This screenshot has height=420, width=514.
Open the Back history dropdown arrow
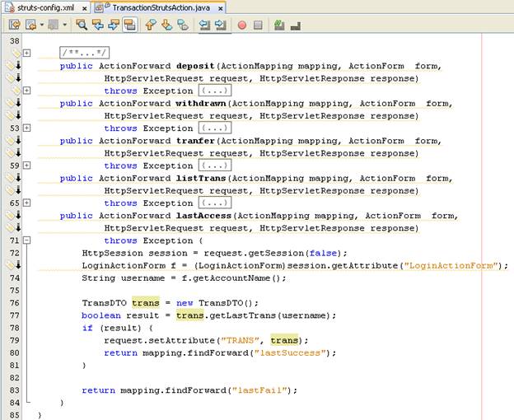42,25
